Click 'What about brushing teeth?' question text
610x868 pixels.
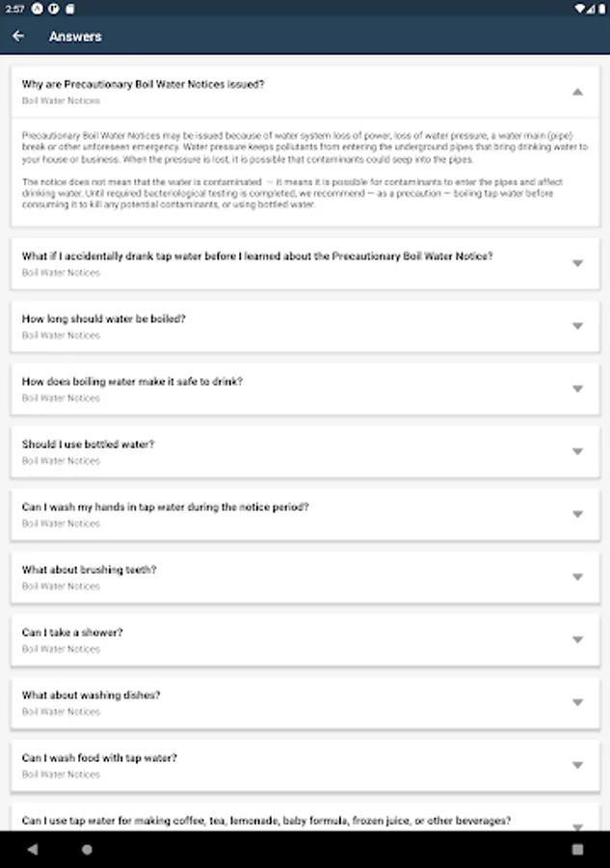coord(90,570)
